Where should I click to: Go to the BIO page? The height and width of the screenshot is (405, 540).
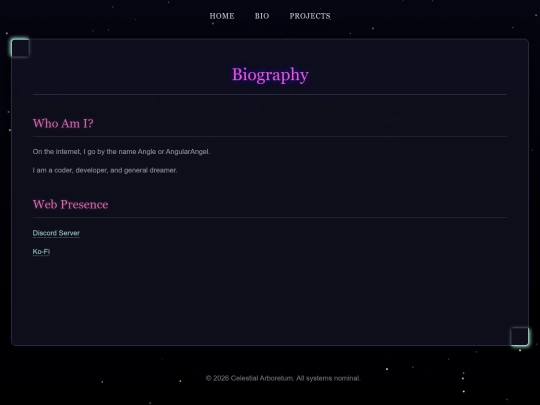[262, 16]
